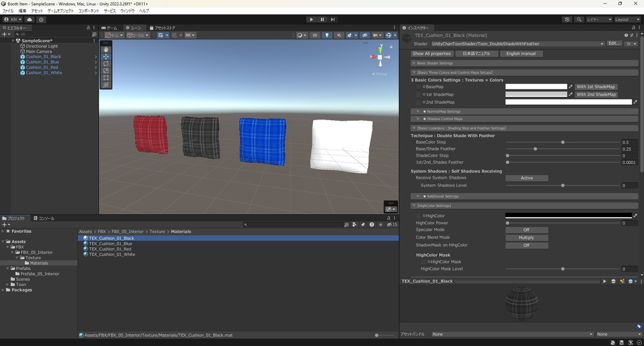Open Undo History icon in toolbar
Viewport: 644px width, 346px height.
[x=567, y=20]
